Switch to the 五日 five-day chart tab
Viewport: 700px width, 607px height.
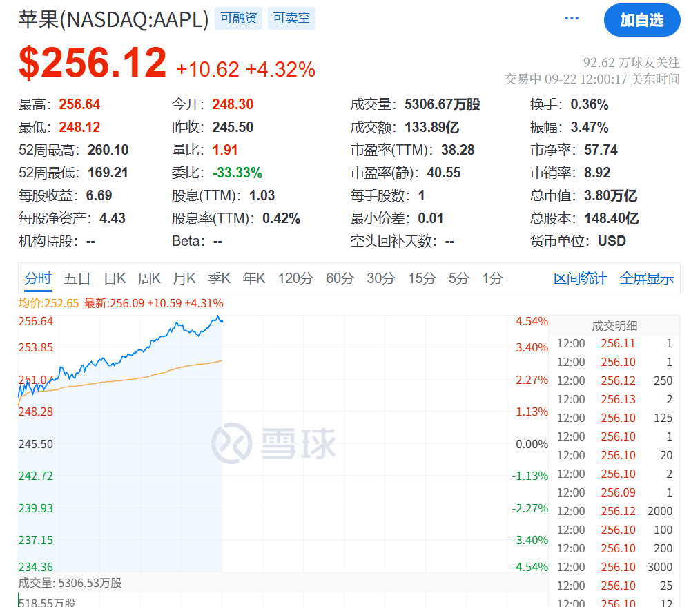77,278
